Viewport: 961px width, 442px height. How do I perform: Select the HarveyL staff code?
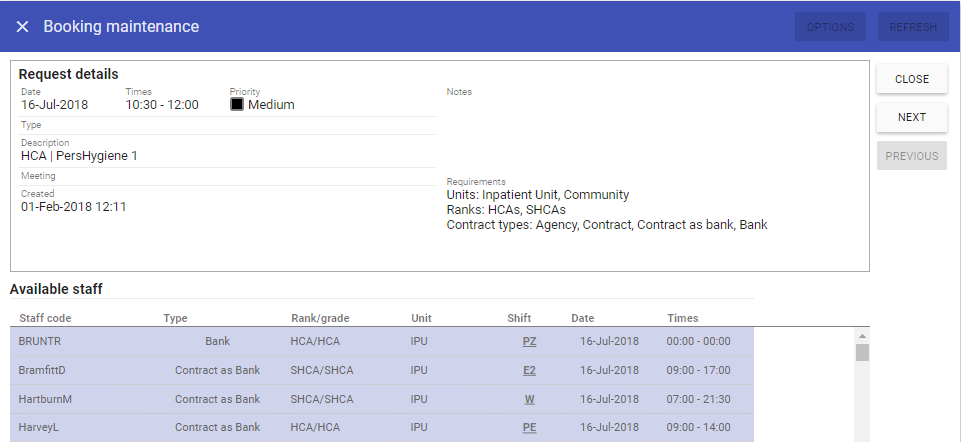point(40,428)
